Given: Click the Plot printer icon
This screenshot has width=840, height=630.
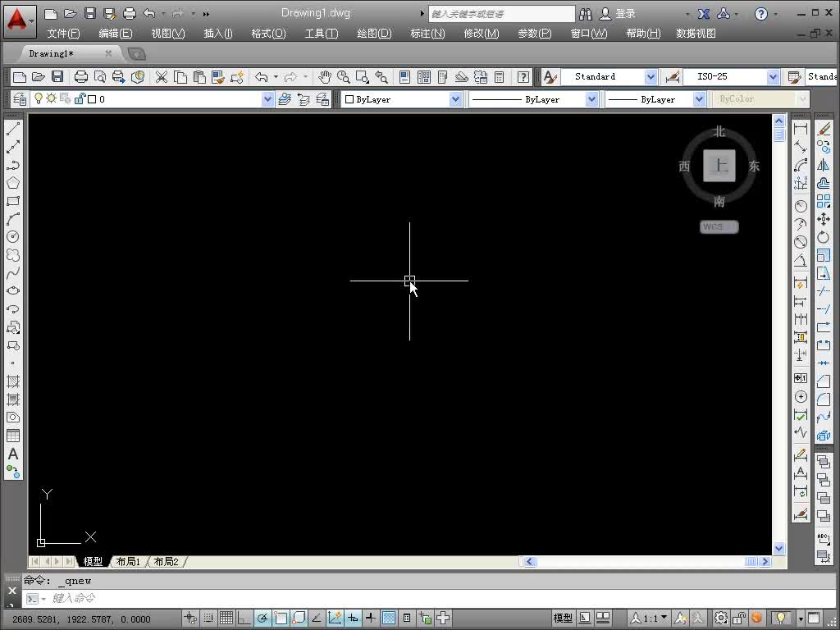Looking at the screenshot, I should tap(81, 77).
